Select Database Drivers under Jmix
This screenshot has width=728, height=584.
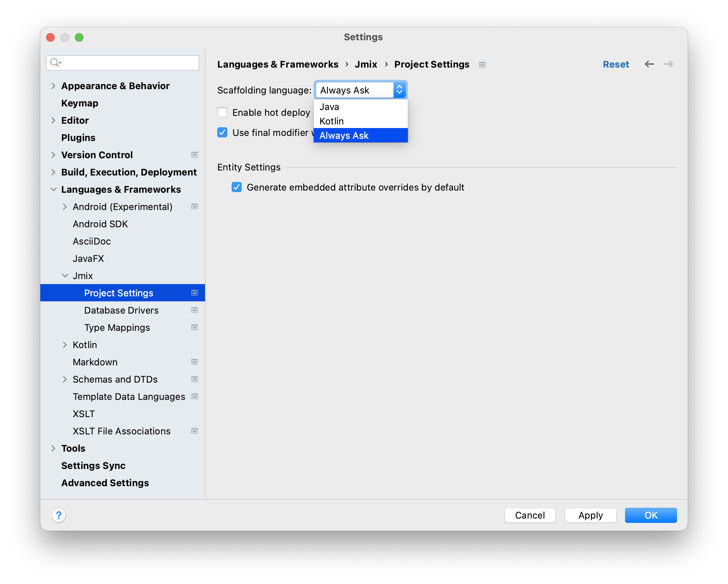[x=121, y=309]
